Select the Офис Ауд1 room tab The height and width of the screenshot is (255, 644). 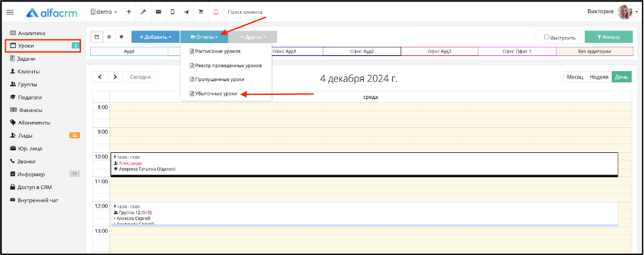click(x=284, y=51)
